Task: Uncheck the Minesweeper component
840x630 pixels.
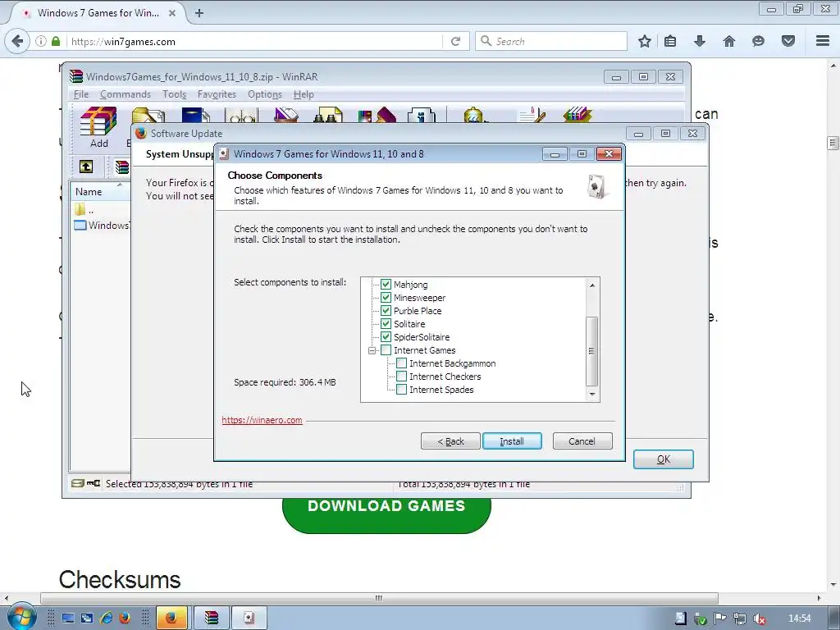Action: click(386, 297)
